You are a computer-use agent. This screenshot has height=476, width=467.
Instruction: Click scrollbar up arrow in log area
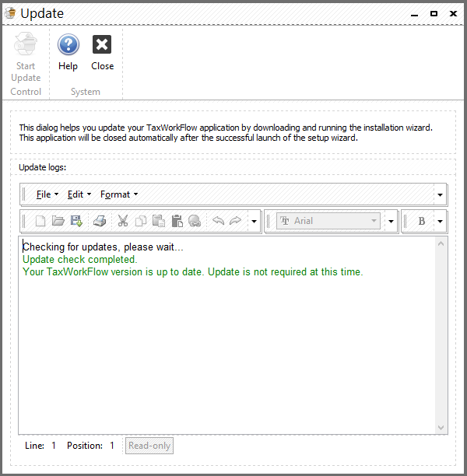pyautogui.click(x=441, y=243)
